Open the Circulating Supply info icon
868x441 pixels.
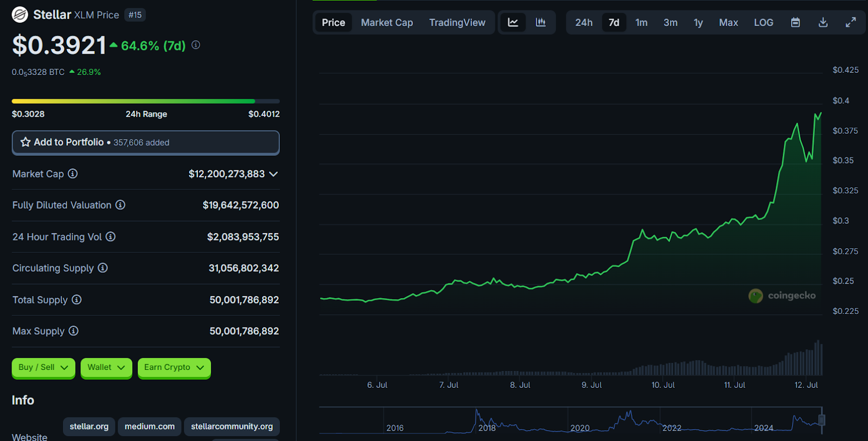click(x=103, y=268)
